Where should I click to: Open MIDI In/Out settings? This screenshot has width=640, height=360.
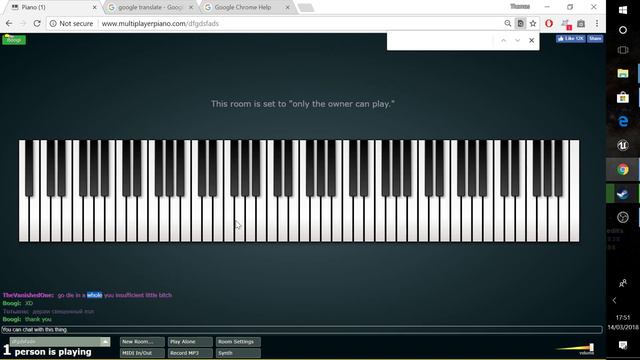pyautogui.click(x=142, y=353)
